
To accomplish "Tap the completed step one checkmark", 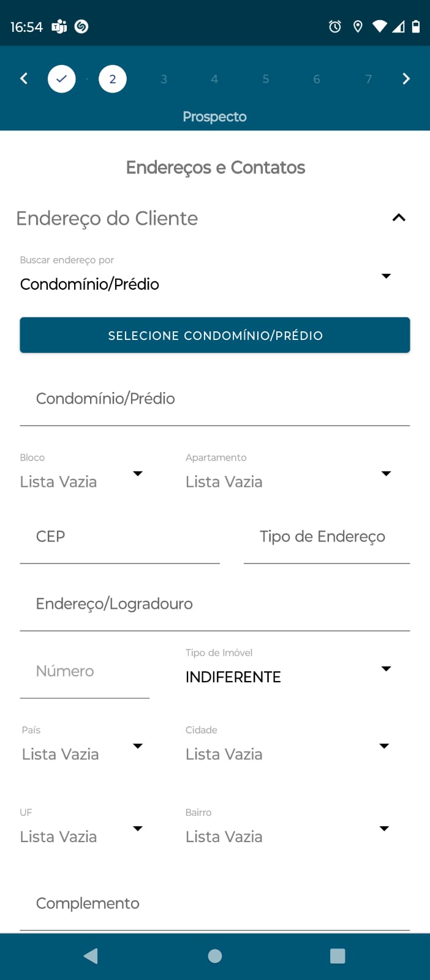I will click(62, 79).
